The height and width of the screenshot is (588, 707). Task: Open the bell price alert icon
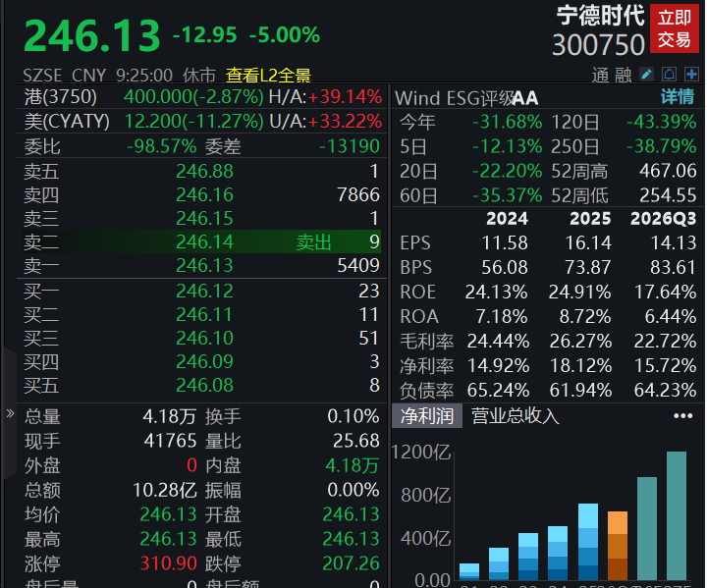tap(669, 75)
